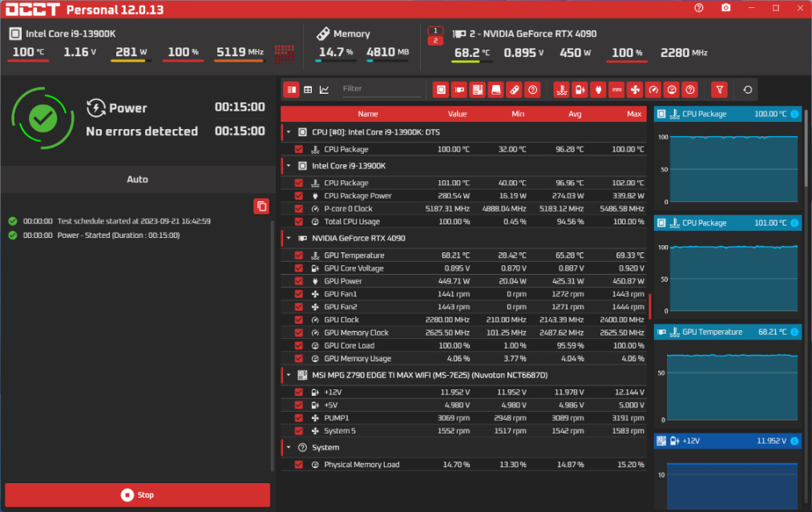This screenshot has height=512, width=812.
Task: Copy test log to clipboard
Action: (261, 206)
